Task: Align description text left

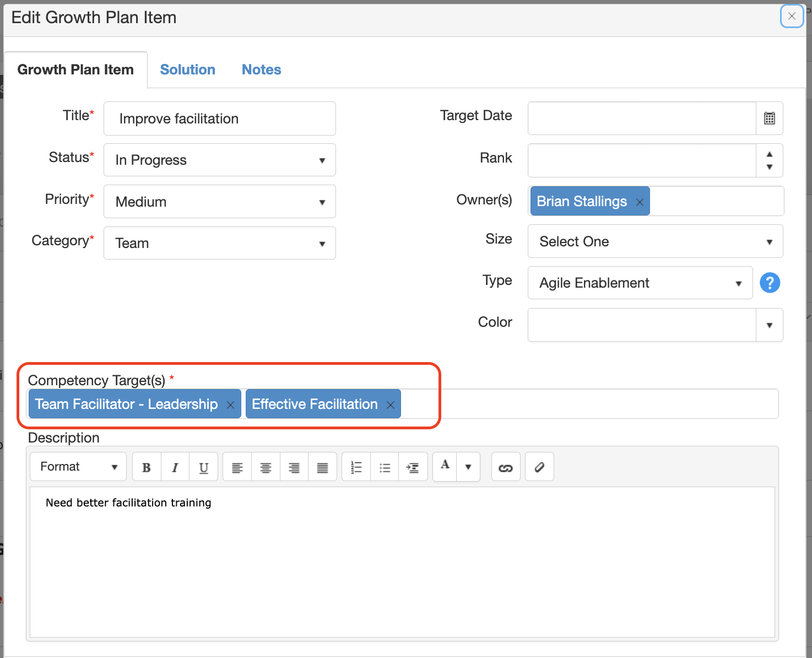Action: point(237,467)
